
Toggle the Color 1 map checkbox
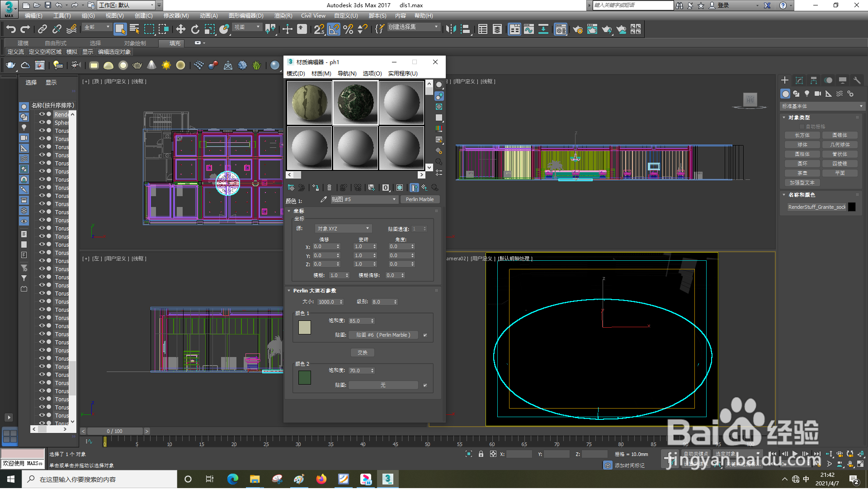coord(425,335)
